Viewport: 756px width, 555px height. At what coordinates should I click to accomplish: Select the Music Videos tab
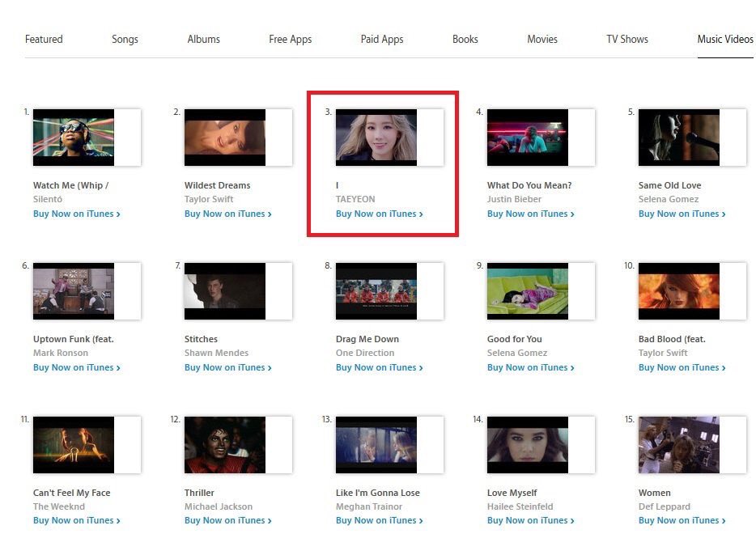[725, 39]
